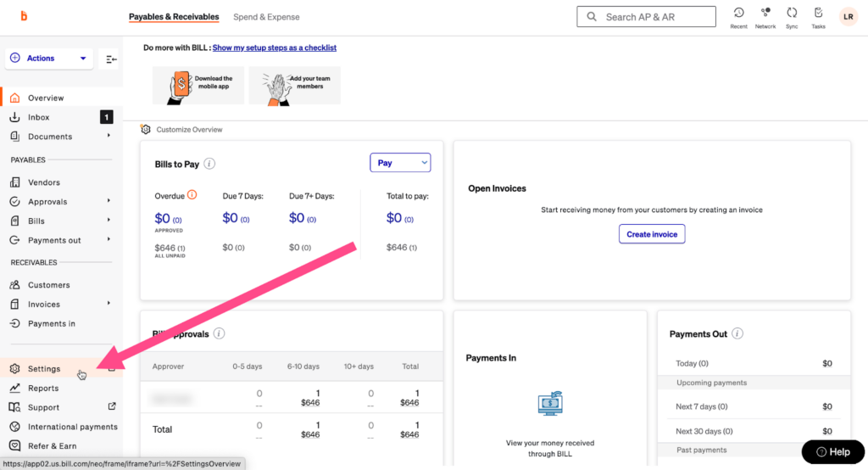The image size is (868, 470).
Task: Click Customize Overview link
Action: click(x=189, y=130)
